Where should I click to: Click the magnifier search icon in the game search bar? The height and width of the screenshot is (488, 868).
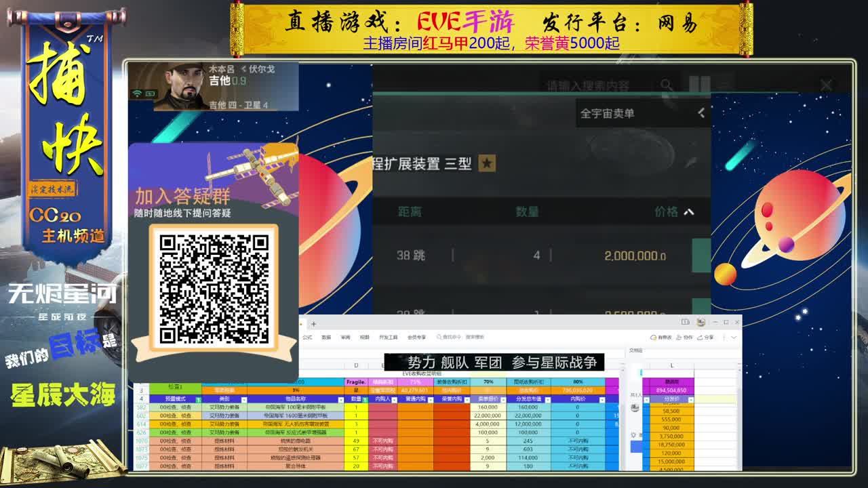(667, 83)
